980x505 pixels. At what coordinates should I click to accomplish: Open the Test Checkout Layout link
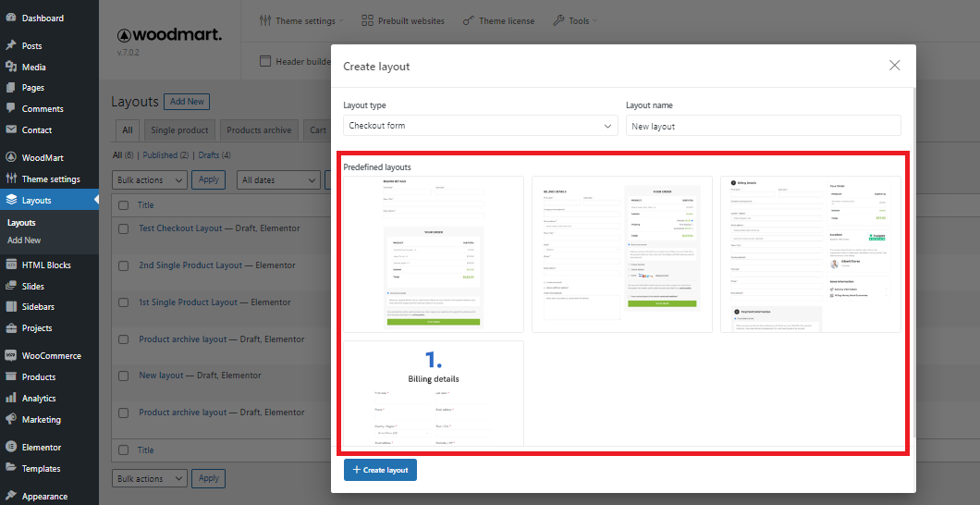[180, 228]
